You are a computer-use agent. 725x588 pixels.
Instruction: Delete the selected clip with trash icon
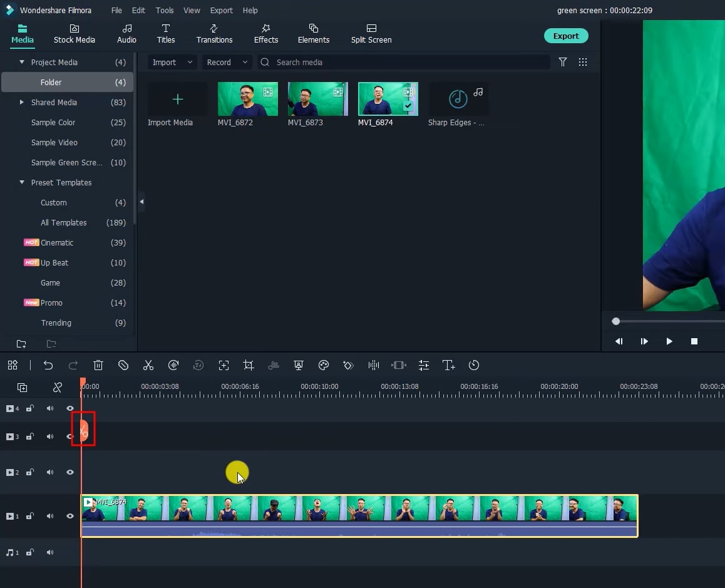click(98, 365)
